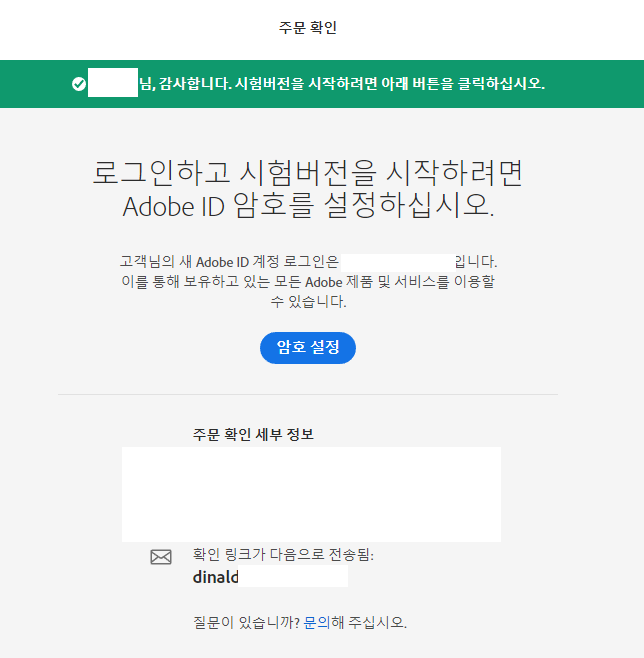Click the green checkmark icon in banner
This screenshot has height=658, width=644.
(79, 84)
